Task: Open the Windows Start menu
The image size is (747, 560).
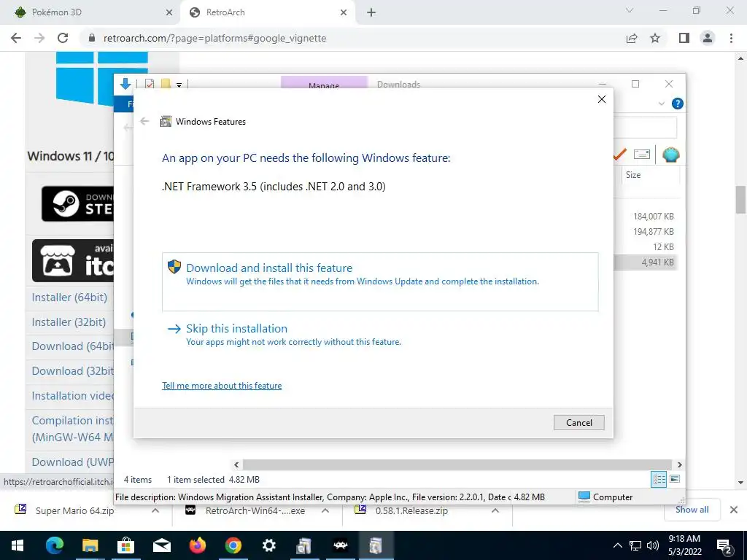Action: tap(18, 545)
